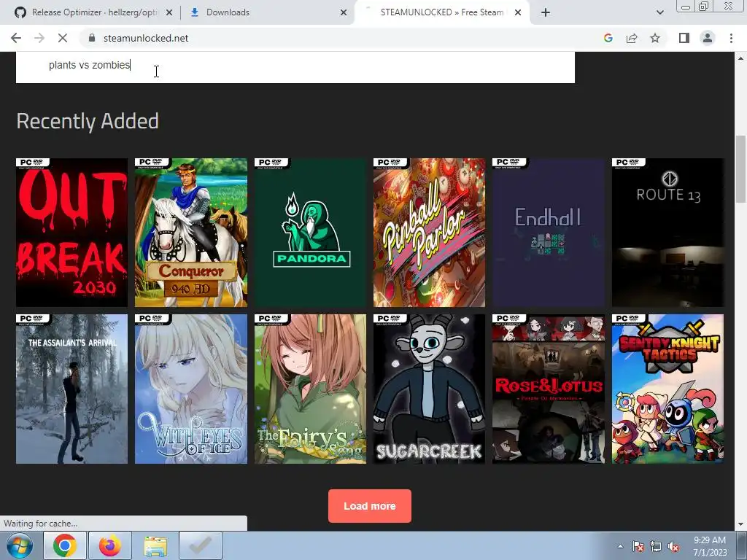Click the Google icon in address bar
This screenshot has height=560, width=747.
click(608, 38)
